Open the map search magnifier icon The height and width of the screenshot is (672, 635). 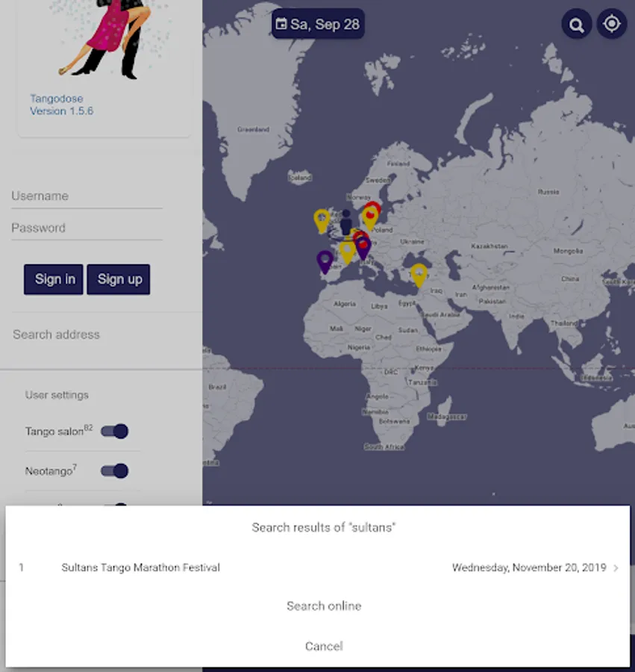point(576,25)
